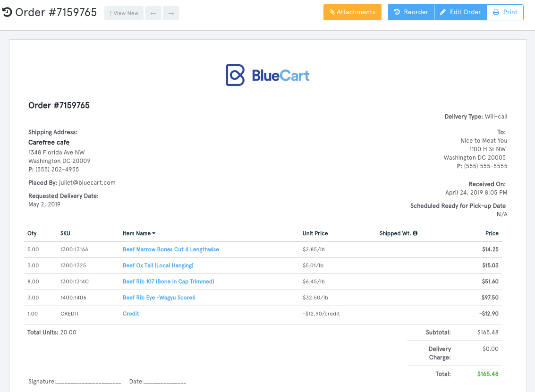This screenshot has height=392, width=535.
Task: View the Beef Rib 107 (Bone In Cap Trimmed) item
Action: click(x=168, y=281)
